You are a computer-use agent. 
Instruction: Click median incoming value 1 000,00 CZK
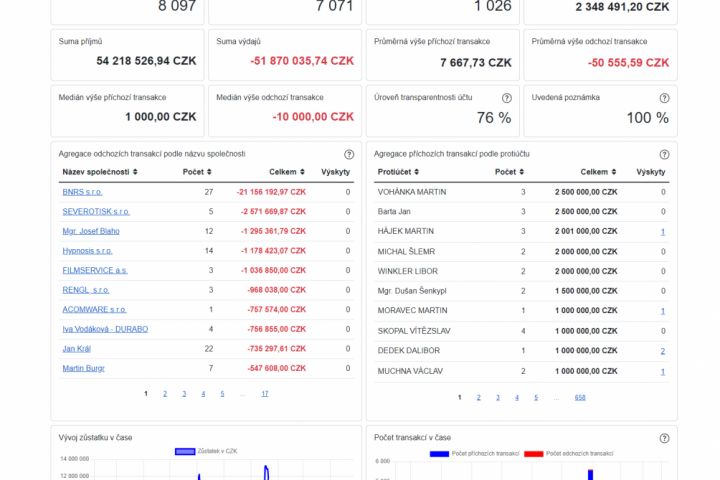[x=161, y=117]
